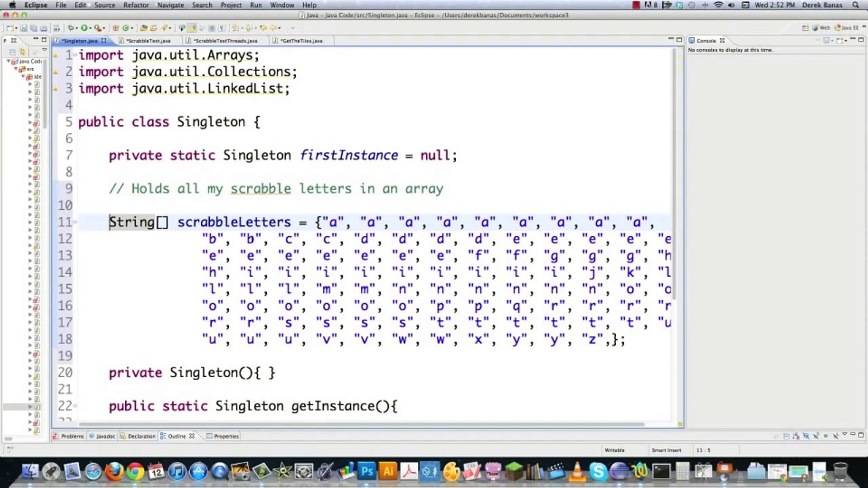This screenshot has height=488, width=868.
Task: Open the Search dropdown arrow
Action: (170, 28)
